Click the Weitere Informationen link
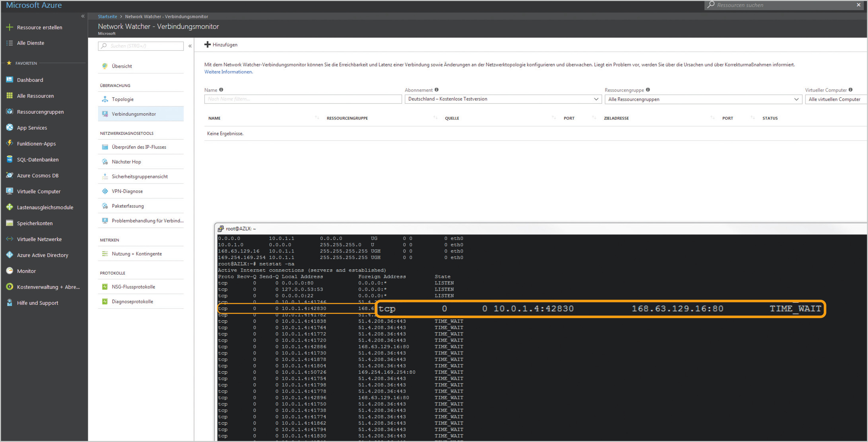 coord(228,72)
